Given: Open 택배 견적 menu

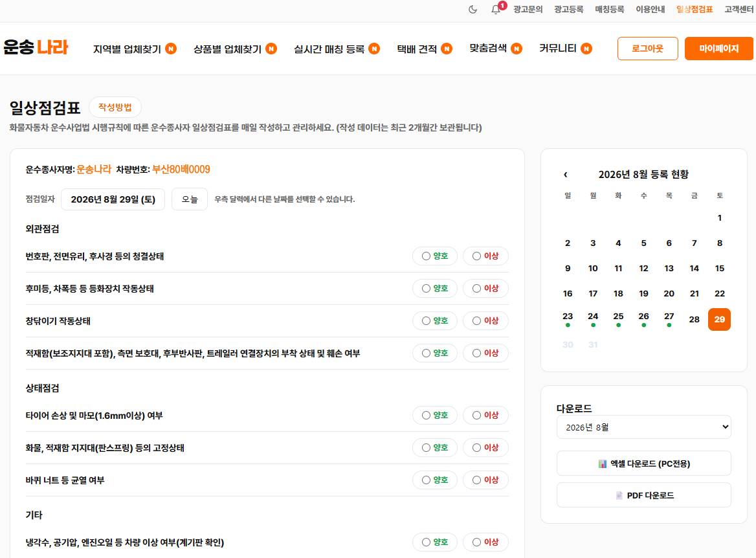Looking at the screenshot, I should pos(417,49).
